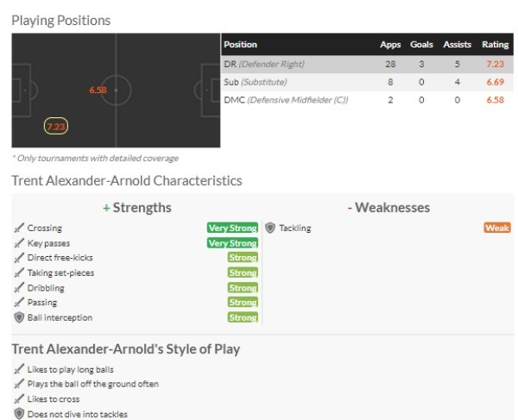Select the 6.58 rating marker on the pitch
The width and height of the screenshot is (518, 420).
[98, 90]
